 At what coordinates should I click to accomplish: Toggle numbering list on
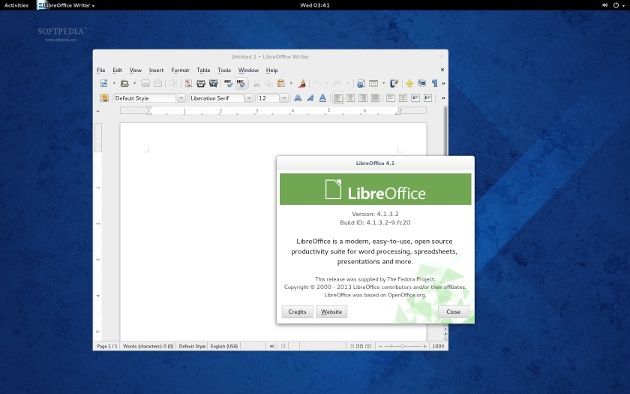390,98
